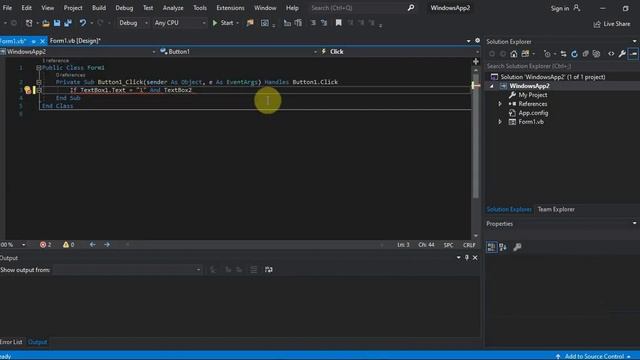Open the Analyze menu
This screenshot has height=360, width=640.
(x=173, y=8)
